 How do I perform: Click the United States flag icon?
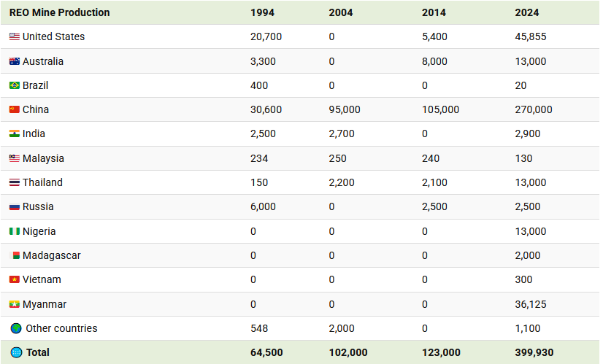[x=14, y=36]
